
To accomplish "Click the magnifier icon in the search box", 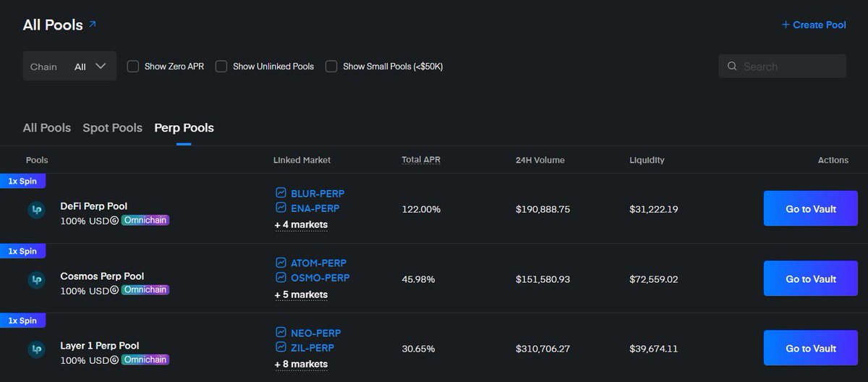I will 732,66.
